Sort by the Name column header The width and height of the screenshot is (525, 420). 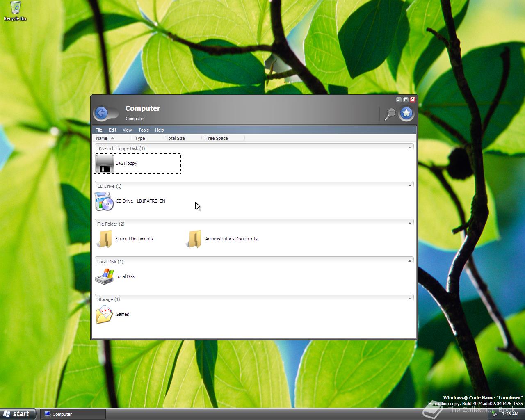pyautogui.click(x=112, y=138)
